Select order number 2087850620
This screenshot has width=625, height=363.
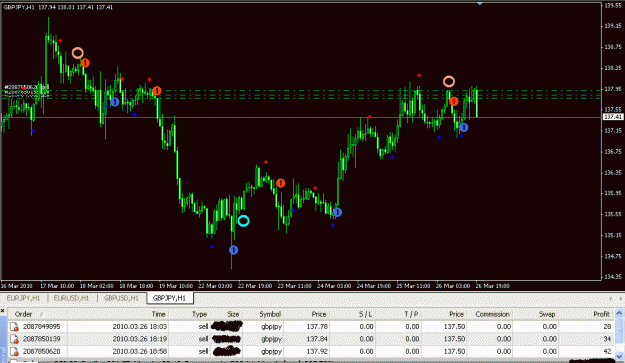[41, 351]
